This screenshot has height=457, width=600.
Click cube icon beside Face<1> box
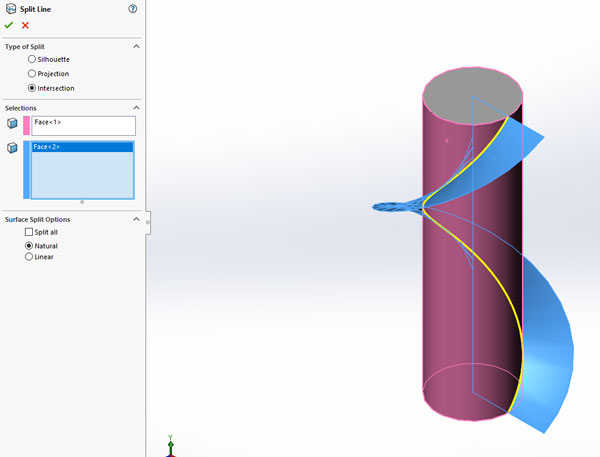[x=12, y=124]
